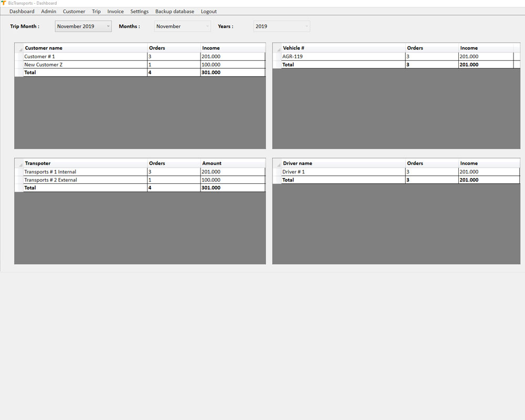Click row header of Customer # 1 row
525x420 pixels.
pos(19,57)
